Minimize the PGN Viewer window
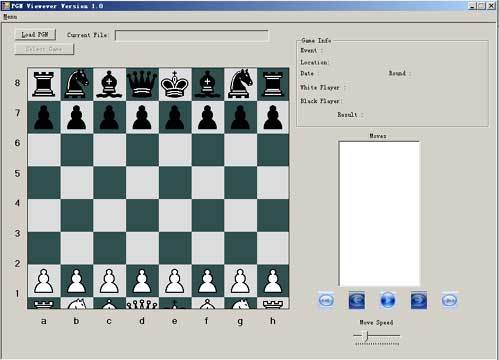499x360 pixels. [472, 6]
